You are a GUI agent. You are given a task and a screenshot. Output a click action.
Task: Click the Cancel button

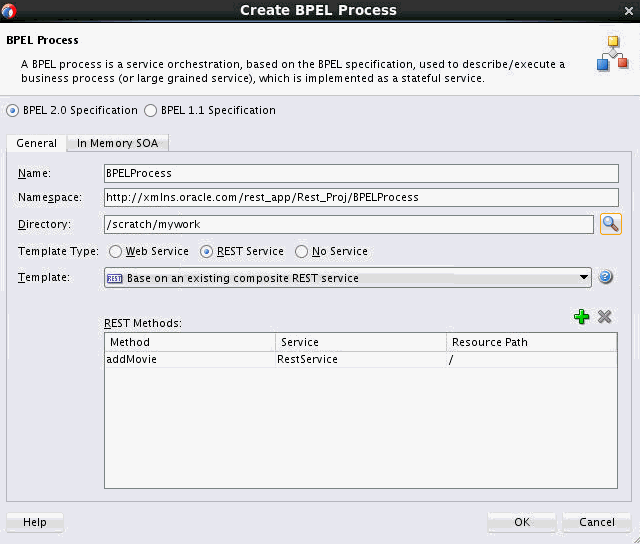point(597,522)
